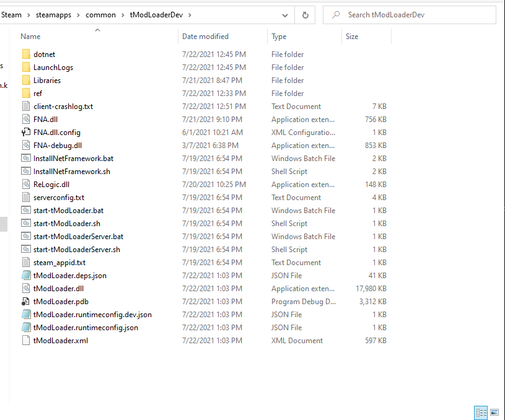Select the tModLoader.pdb file name
Viewport: 505px width, 420px height.
61,302
